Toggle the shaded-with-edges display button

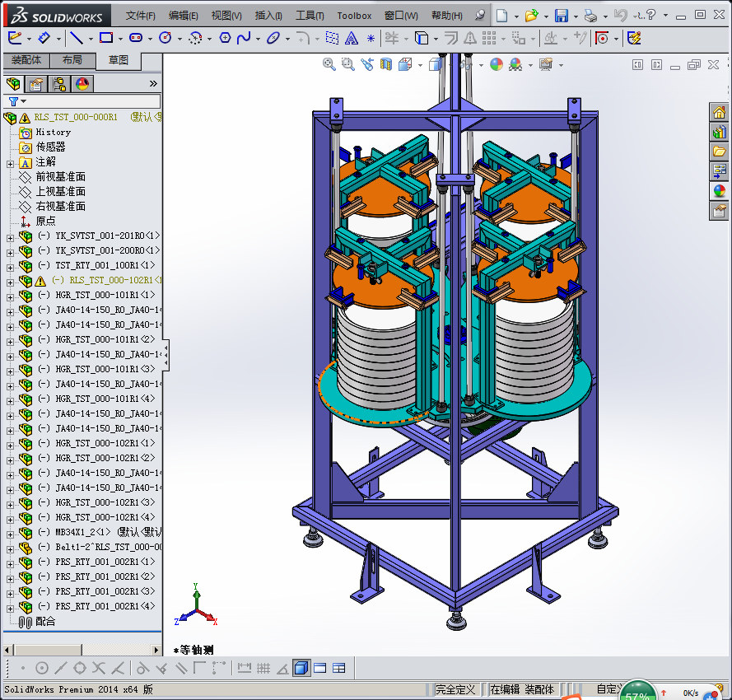point(301,668)
